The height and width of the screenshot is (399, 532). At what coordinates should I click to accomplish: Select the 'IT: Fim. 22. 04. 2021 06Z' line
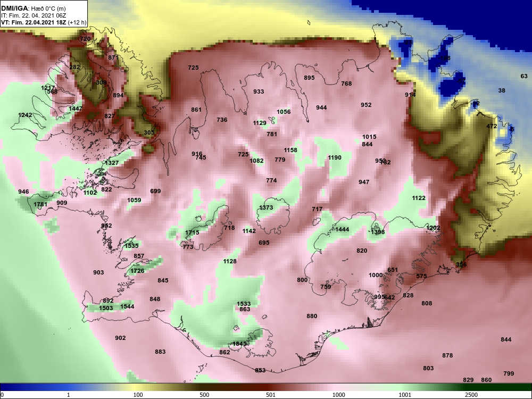click(33, 15)
